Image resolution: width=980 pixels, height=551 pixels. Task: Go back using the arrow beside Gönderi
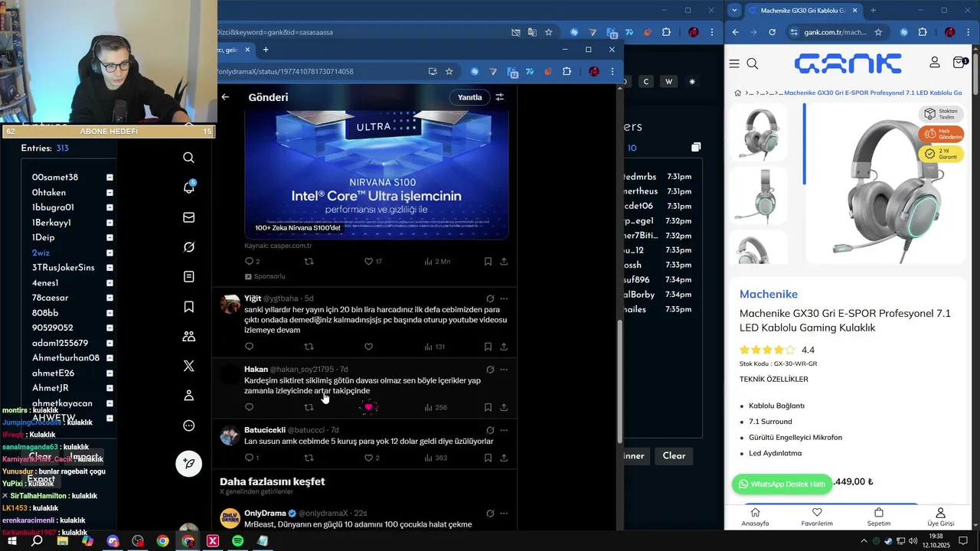pyautogui.click(x=225, y=97)
